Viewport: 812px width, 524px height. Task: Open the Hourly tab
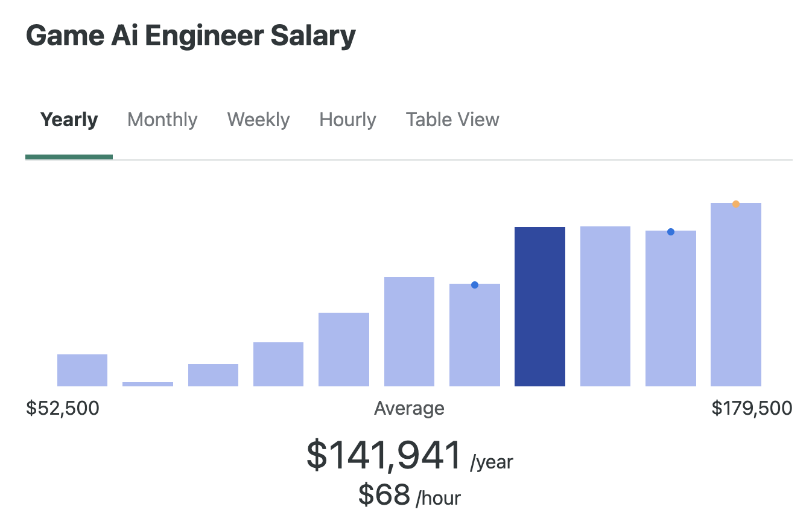pos(347,120)
